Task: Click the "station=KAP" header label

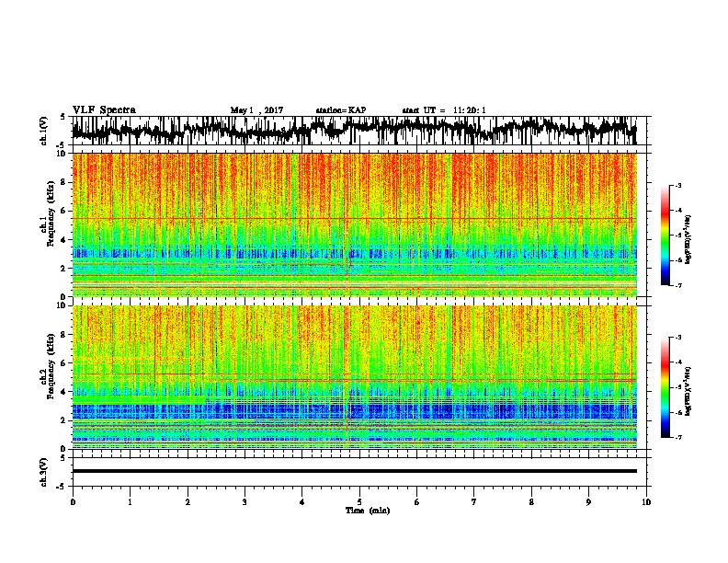Action: coord(340,110)
